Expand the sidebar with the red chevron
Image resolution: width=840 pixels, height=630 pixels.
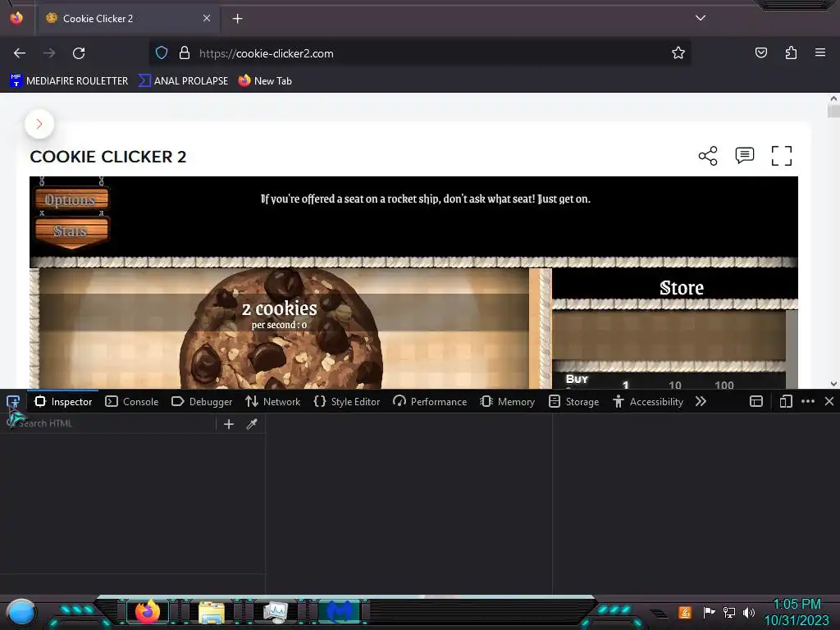click(x=39, y=124)
